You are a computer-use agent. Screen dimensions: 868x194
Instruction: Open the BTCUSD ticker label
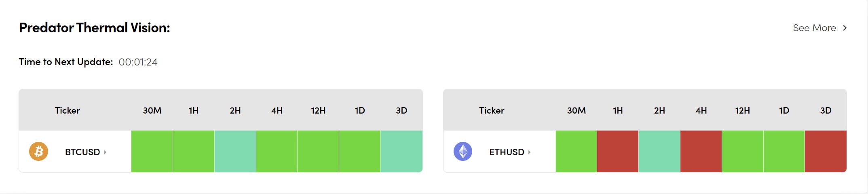[x=82, y=152]
